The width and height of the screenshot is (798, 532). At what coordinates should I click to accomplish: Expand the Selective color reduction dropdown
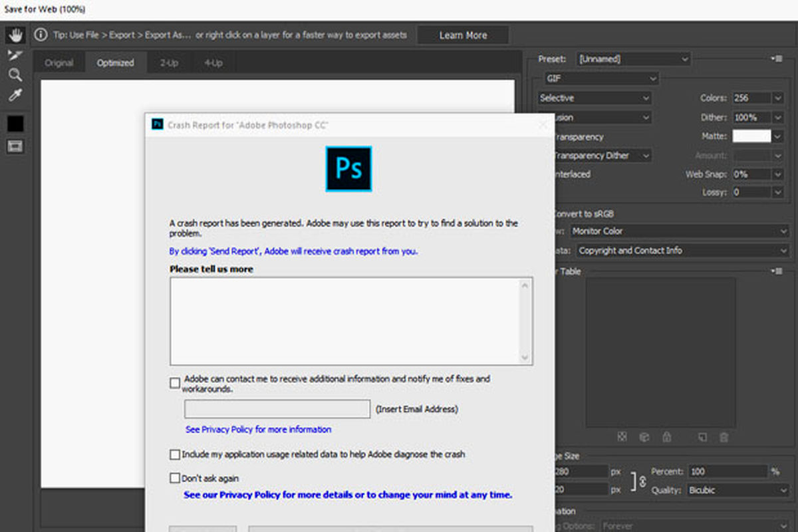pos(595,98)
